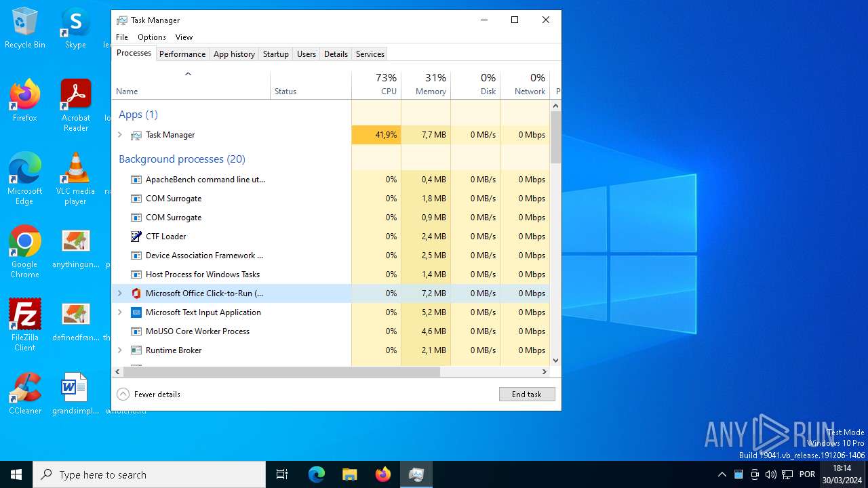Switch to the Details tab
The width and height of the screenshot is (868, 488).
336,54
